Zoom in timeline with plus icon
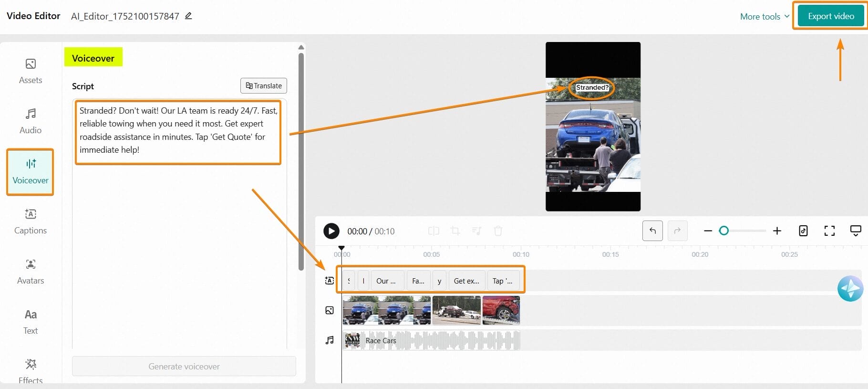The width and height of the screenshot is (868, 389). 777,231
